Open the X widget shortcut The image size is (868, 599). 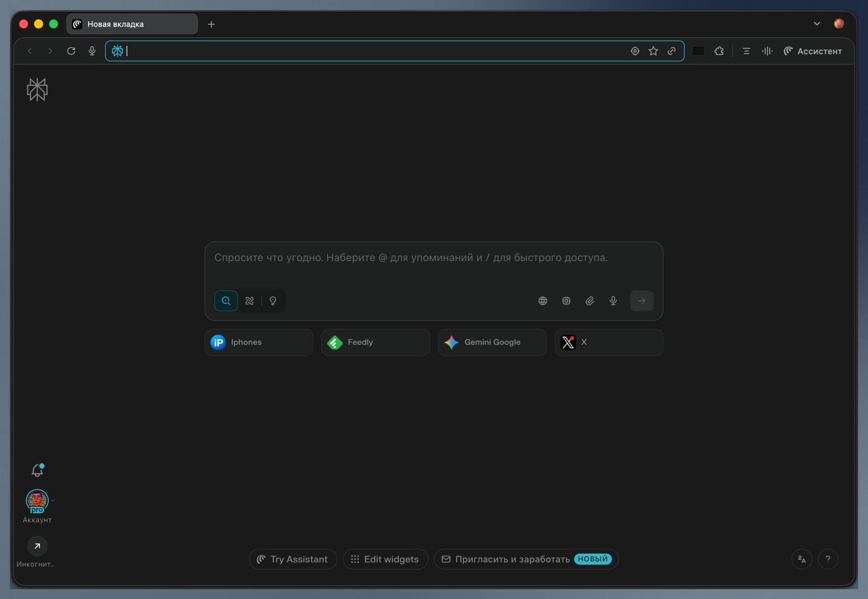pos(609,342)
